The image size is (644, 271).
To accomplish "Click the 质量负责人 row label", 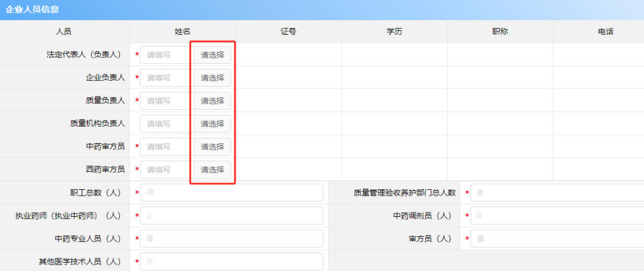I will [106, 101].
